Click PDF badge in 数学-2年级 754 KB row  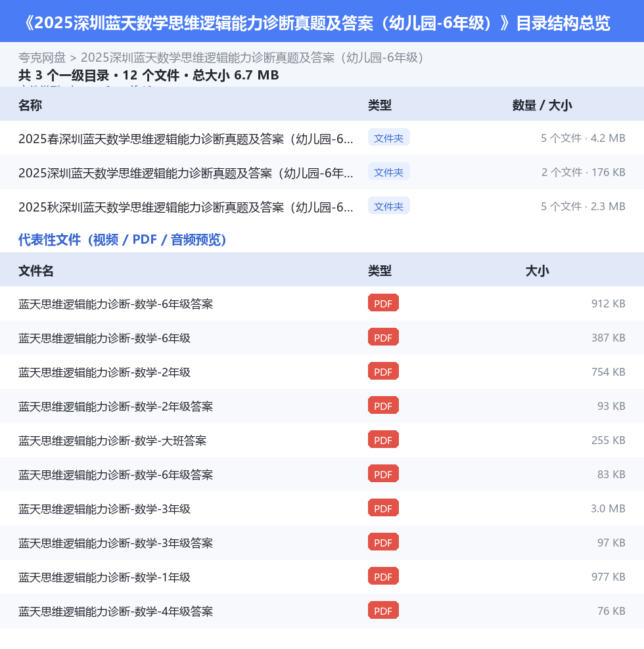[x=383, y=371]
